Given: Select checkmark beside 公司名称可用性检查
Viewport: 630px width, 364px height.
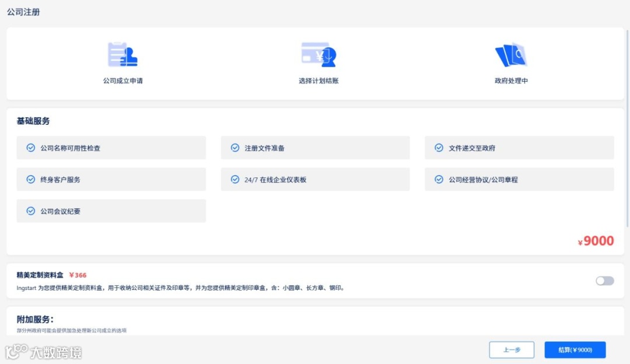Looking at the screenshot, I should coord(32,148).
